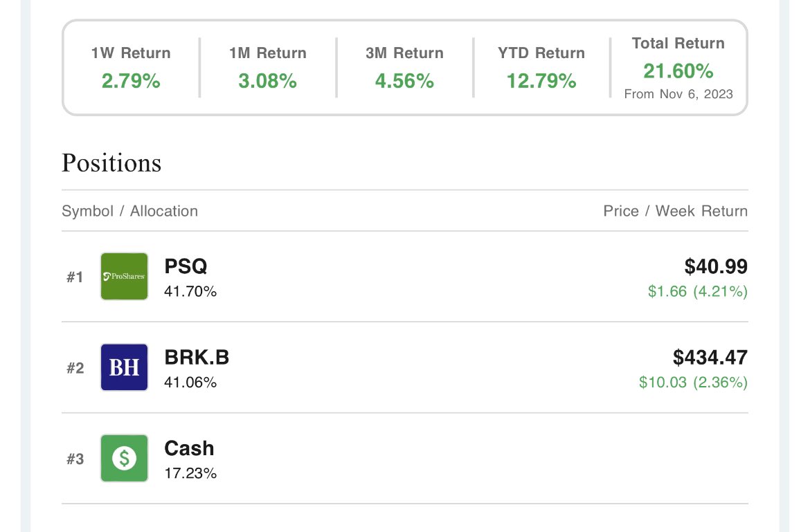
Task: Open the BRK.B ticker symbol
Action: pyautogui.click(x=197, y=357)
